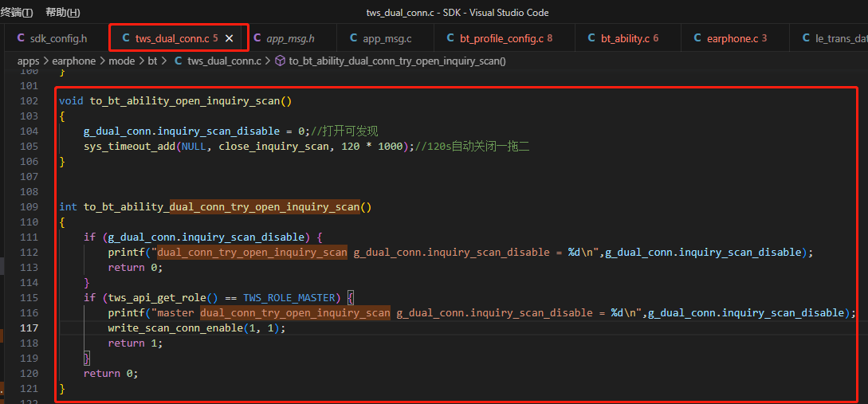The height and width of the screenshot is (404, 868).
Task: Click the function symbol icon in breadcrumb
Action: pos(280,61)
